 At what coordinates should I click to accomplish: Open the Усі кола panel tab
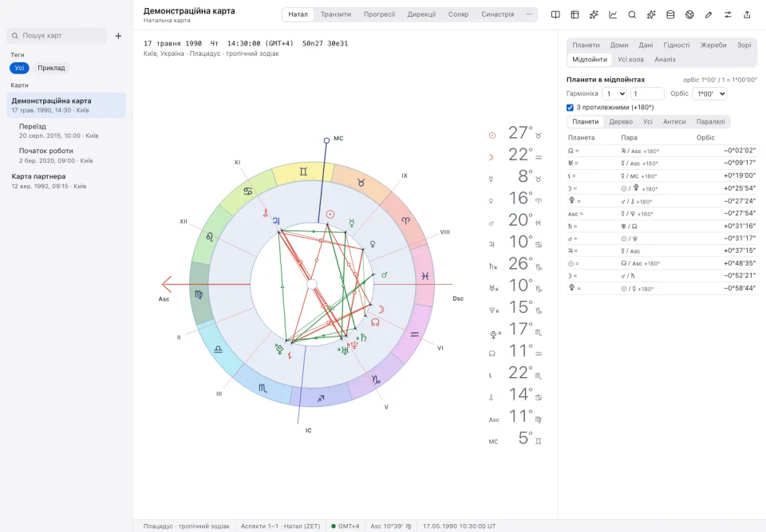[630, 59]
